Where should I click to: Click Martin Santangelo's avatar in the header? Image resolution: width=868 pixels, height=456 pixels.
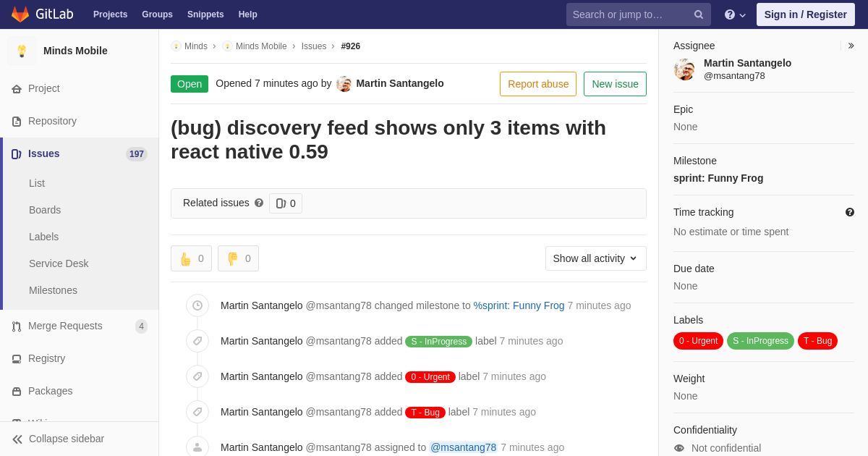click(x=344, y=84)
